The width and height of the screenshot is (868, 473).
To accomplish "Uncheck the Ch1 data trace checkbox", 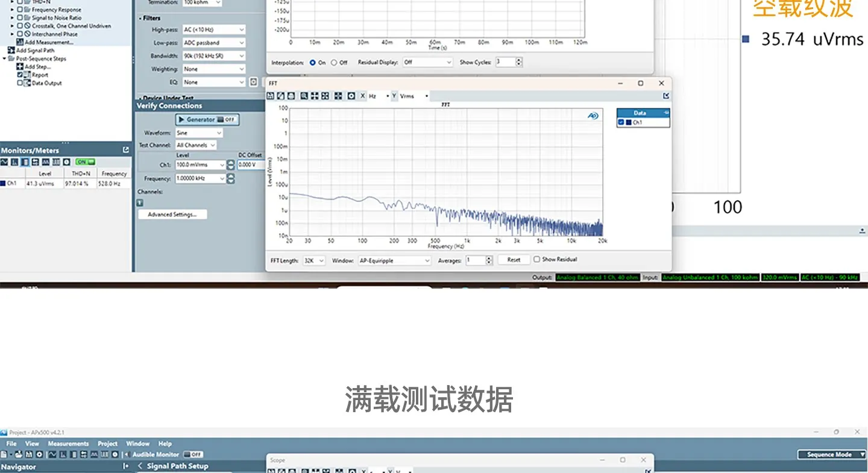I will click(621, 122).
